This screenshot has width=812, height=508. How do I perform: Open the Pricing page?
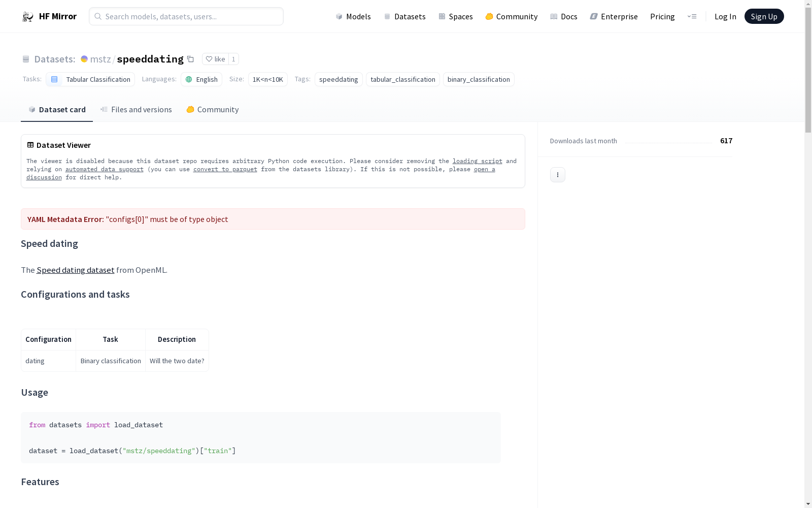tap(662, 16)
